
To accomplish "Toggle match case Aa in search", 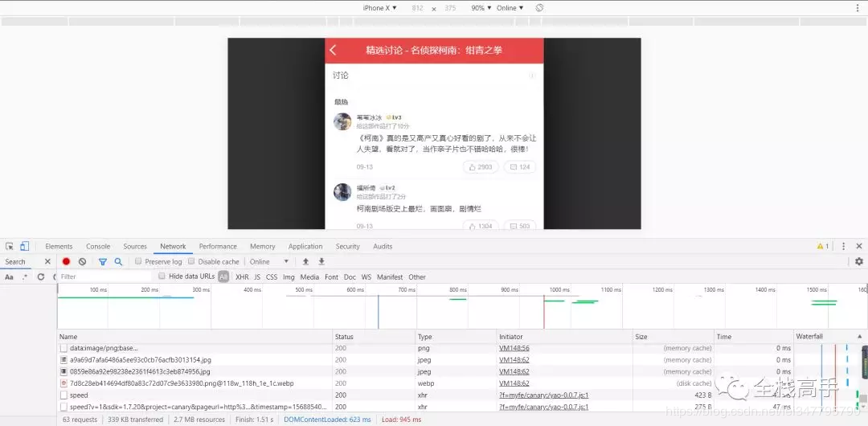I will coord(10,277).
